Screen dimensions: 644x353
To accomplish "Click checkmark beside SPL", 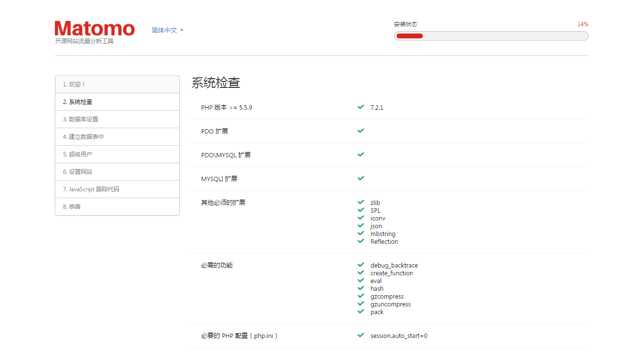I will click(361, 210).
